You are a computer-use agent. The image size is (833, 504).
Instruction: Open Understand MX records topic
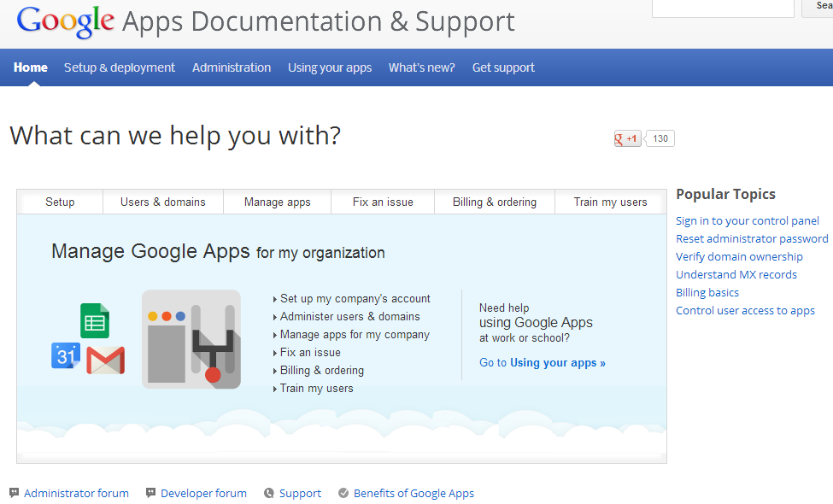click(736, 274)
